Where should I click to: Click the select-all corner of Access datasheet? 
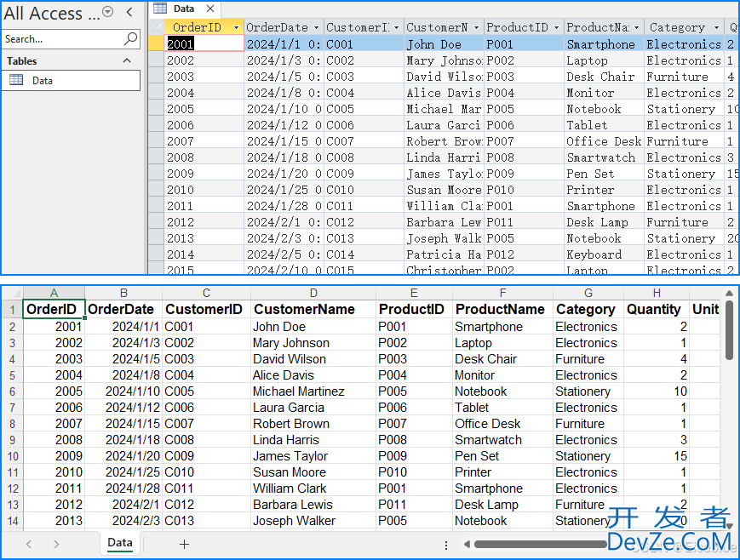coord(156,27)
